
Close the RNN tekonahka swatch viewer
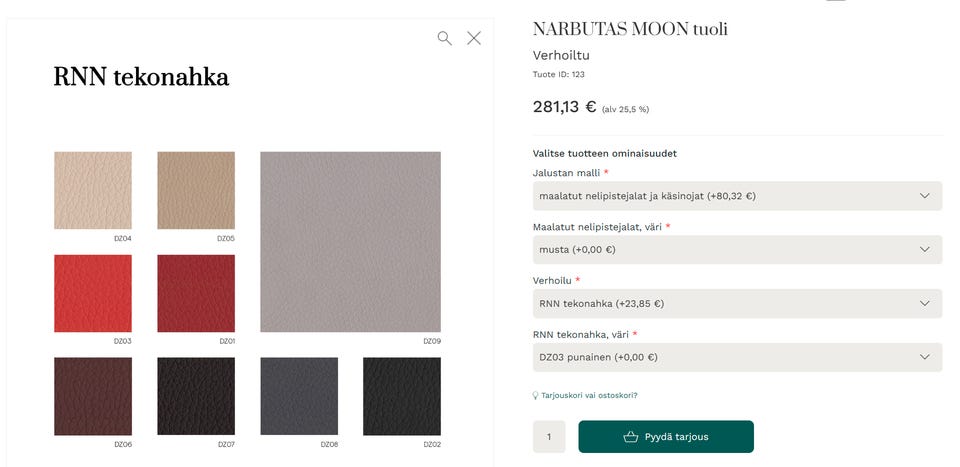(474, 38)
